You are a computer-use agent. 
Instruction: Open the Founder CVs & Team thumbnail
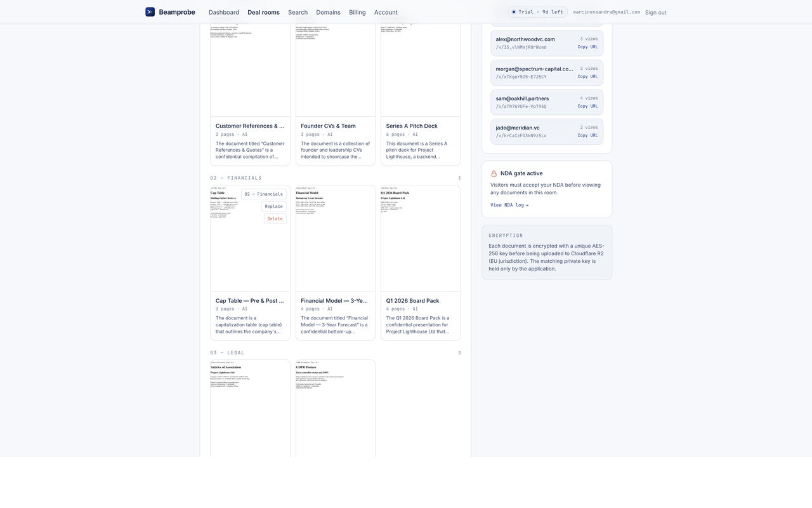point(336,70)
